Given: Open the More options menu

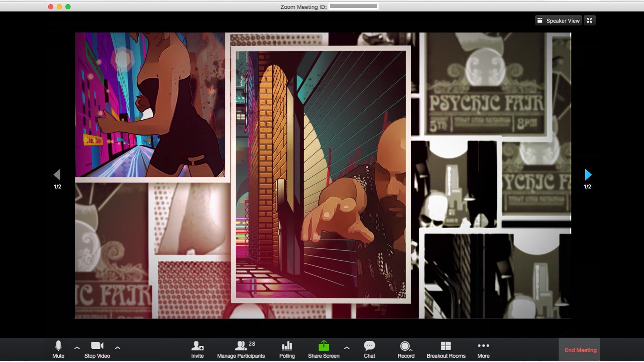Looking at the screenshot, I should click(x=483, y=349).
